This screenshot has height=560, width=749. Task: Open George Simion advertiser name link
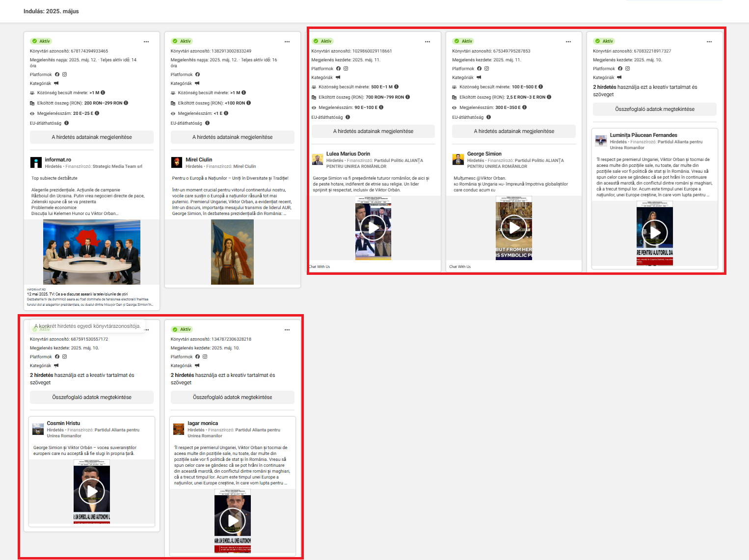click(x=484, y=154)
